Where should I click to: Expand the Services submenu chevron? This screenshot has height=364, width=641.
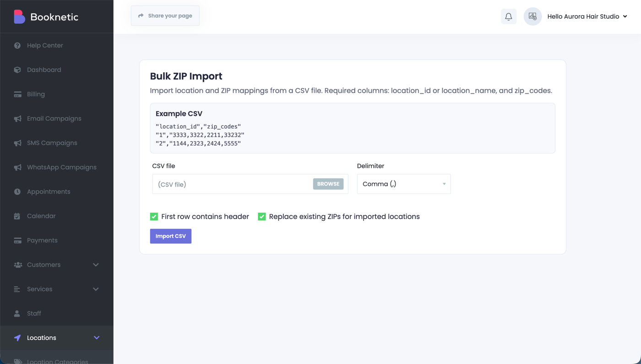(96, 289)
